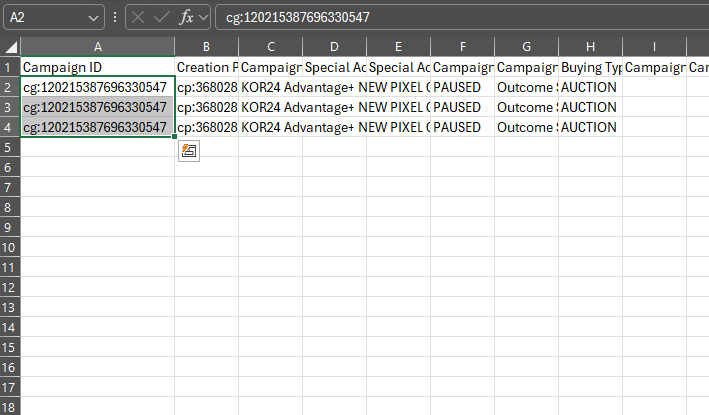Image resolution: width=709 pixels, height=415 pixels.
Task: Click the three-dot handle next to Name Box
Action: [x=114, y=17]
